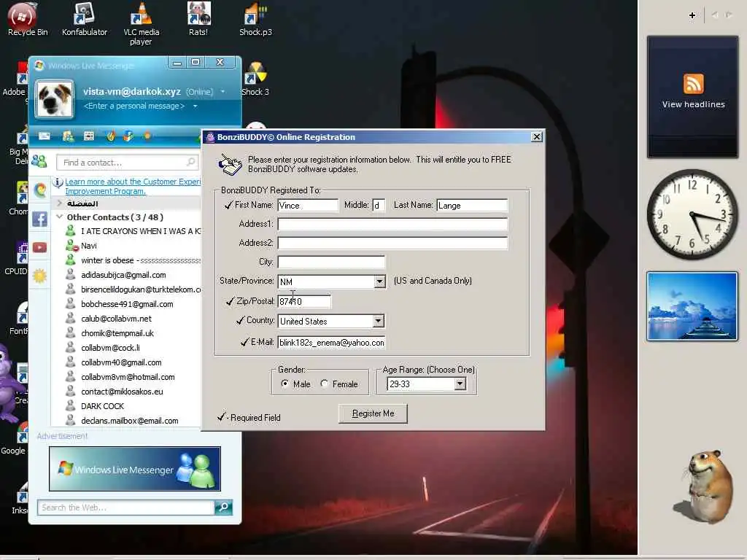The image size is (747, 560).
Task: Click the Register Me button
Action: 373,414
